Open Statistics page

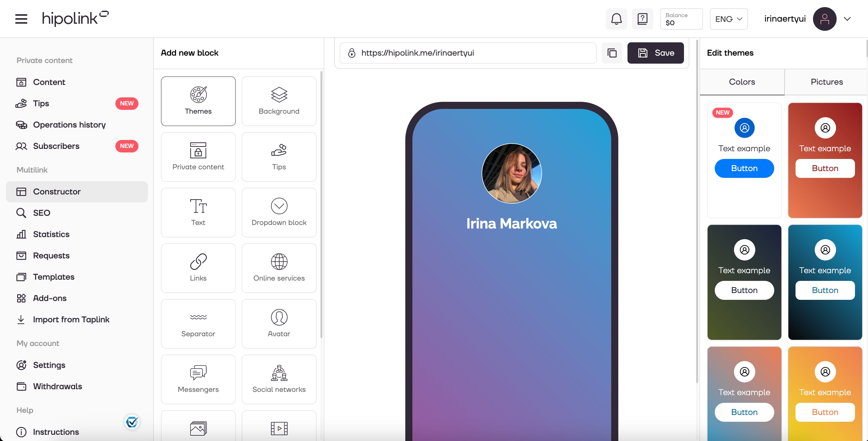click(x=77, y=234)
